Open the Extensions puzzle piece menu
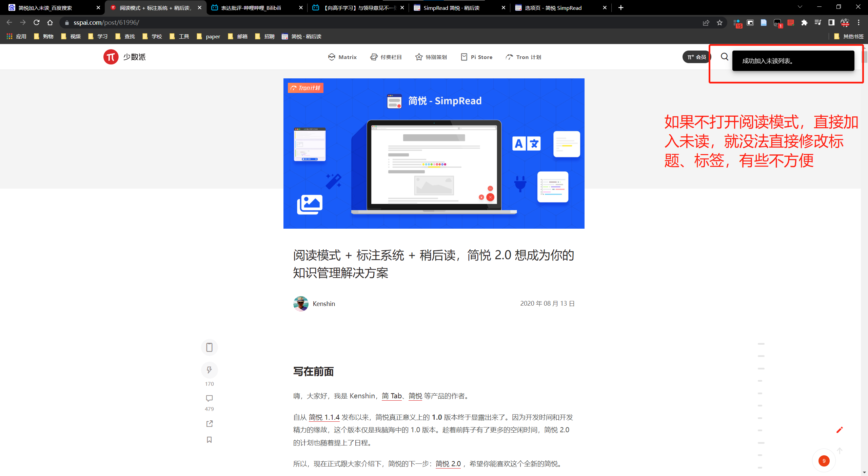The image size is (868, 476). [804, 22]
